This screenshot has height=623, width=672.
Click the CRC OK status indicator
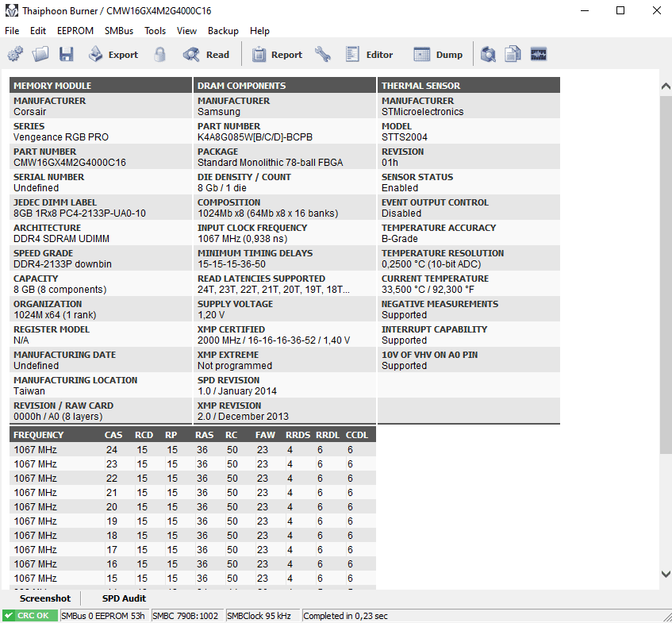coord(30,616)
